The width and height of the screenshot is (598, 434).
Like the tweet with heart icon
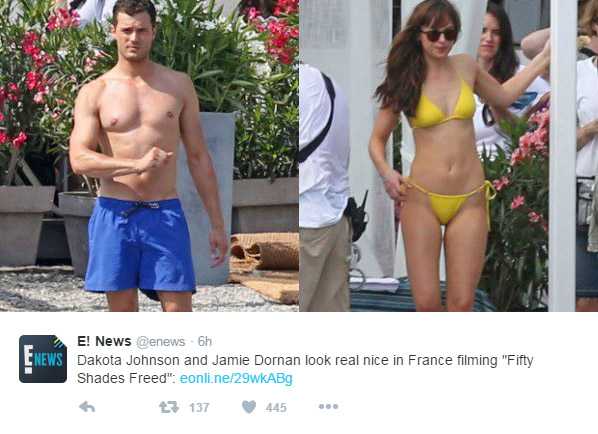249,407
